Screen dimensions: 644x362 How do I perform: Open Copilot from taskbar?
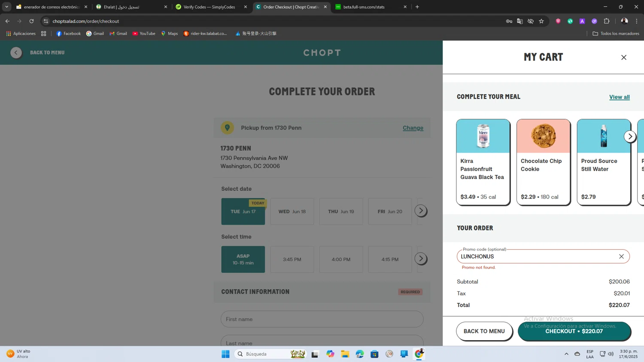coord(330,354)
